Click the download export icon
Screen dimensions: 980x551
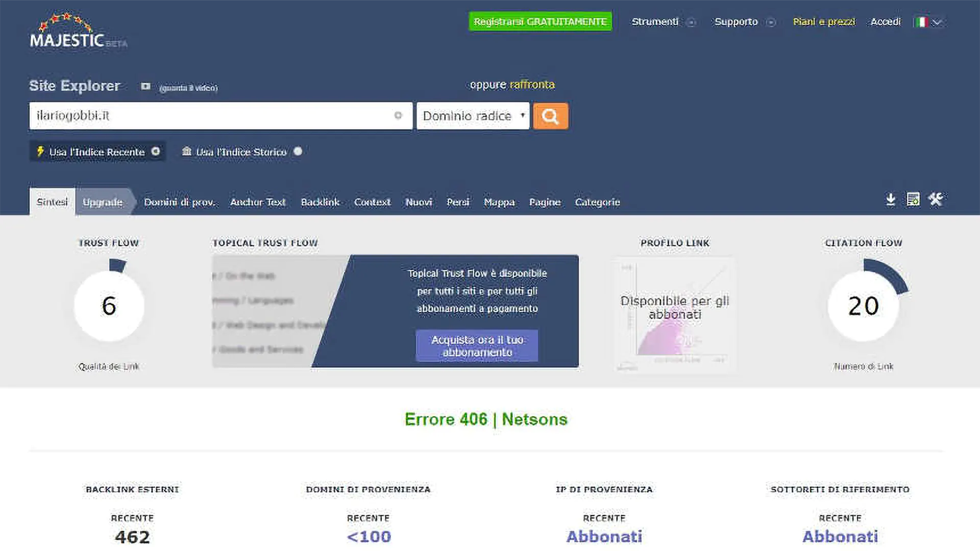(x=890, y=199)
